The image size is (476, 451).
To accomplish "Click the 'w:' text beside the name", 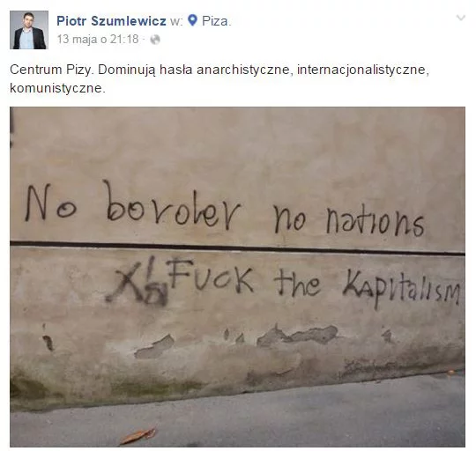I will tap(176, 21).
